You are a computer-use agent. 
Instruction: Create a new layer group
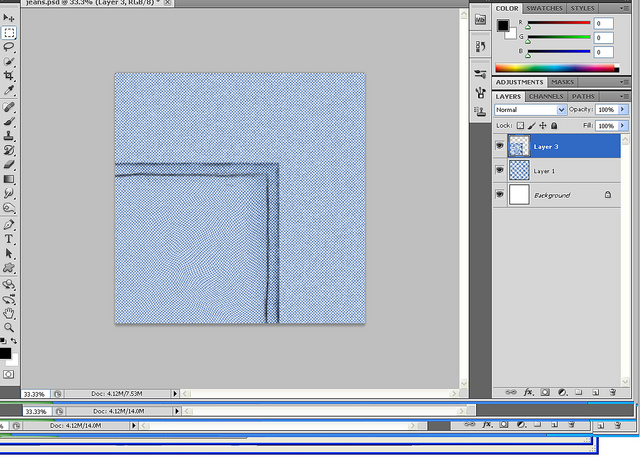tap(579, 392)
